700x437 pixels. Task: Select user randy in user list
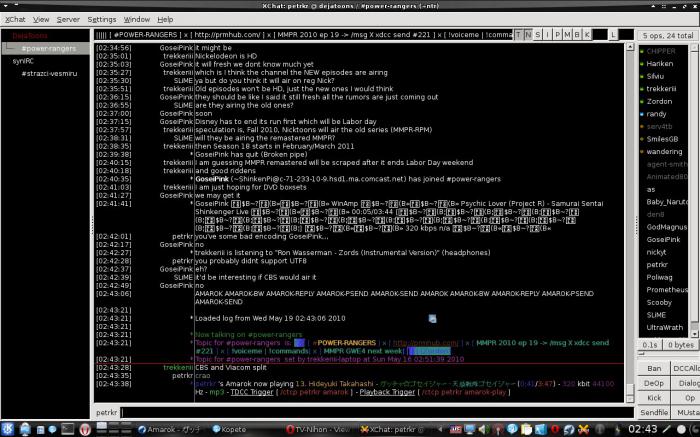coord(656,114)
